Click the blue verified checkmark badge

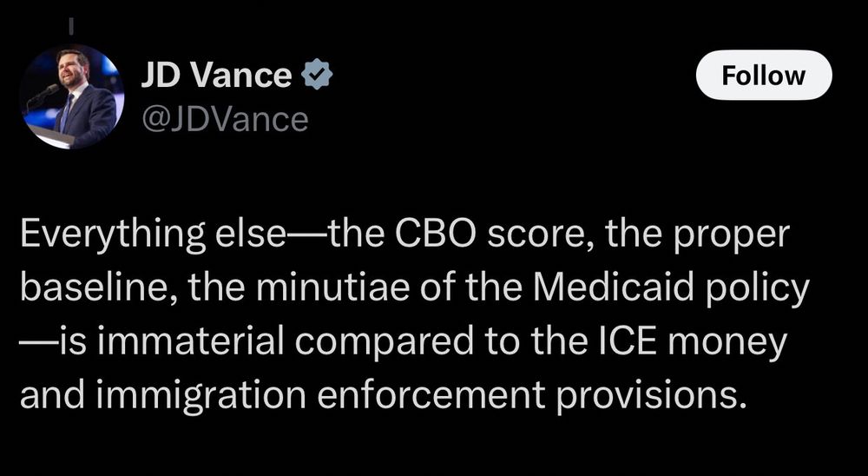[316, 76]
